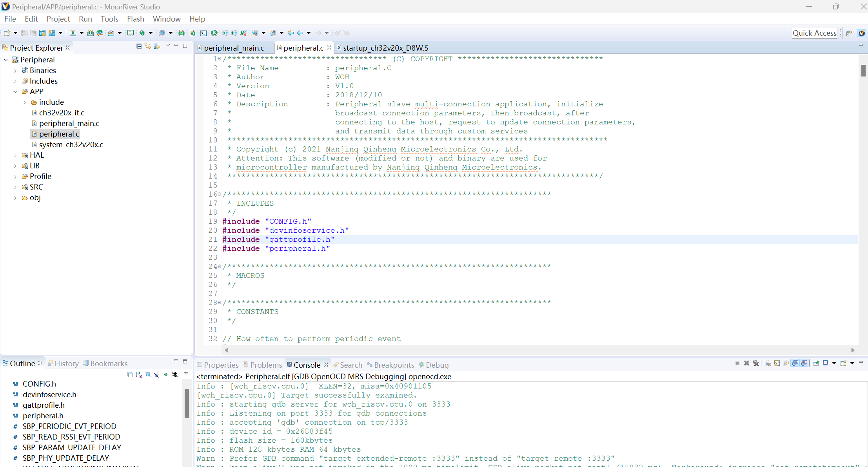
Task: Click the editor horizontal scroll right arrow
Action: [853, 350]
